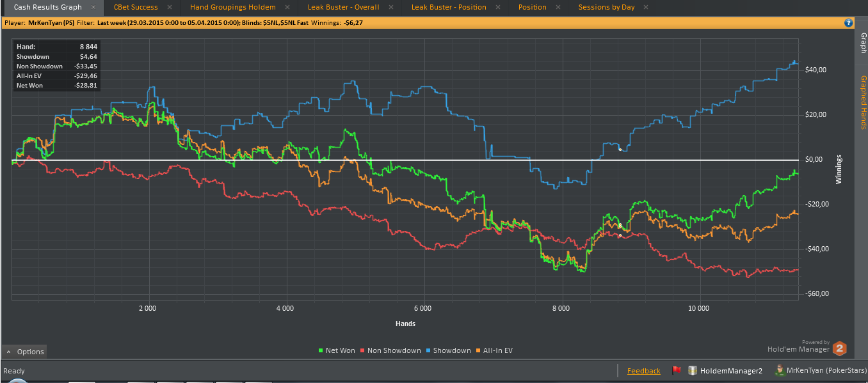Screen dimensions: 868x383
Task: Click the orange All-In EV legend swatch
Action: [x=478, y=350]
